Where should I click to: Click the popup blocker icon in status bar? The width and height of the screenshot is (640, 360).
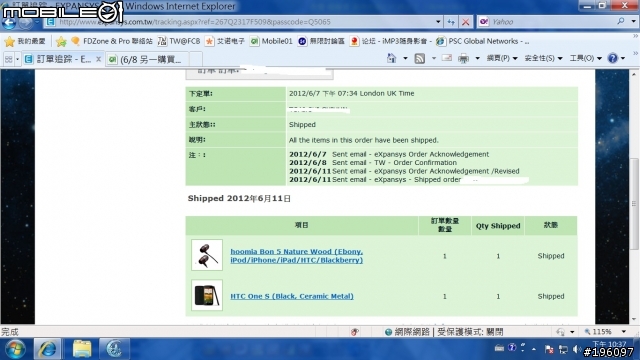(355, 332)
